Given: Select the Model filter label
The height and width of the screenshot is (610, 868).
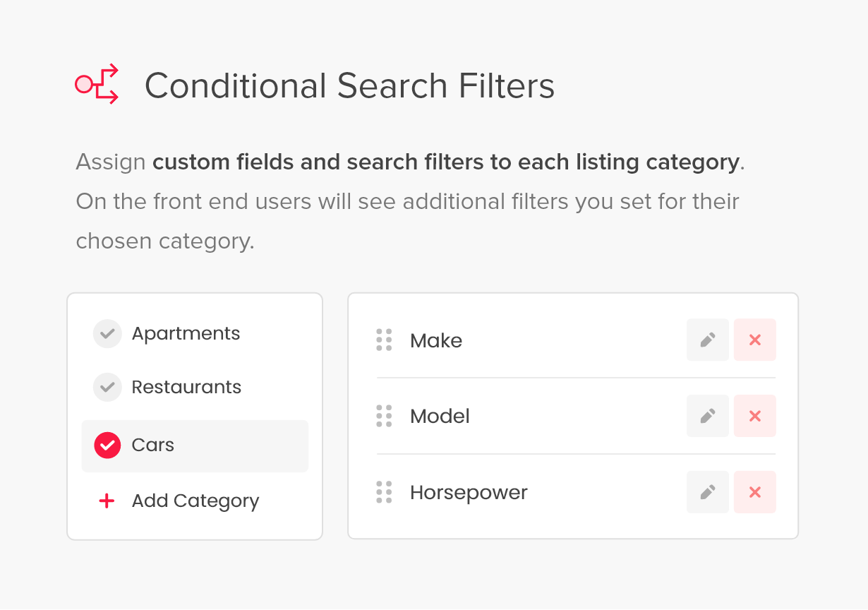Looking at the screenshot, I should tap(440, 416).
